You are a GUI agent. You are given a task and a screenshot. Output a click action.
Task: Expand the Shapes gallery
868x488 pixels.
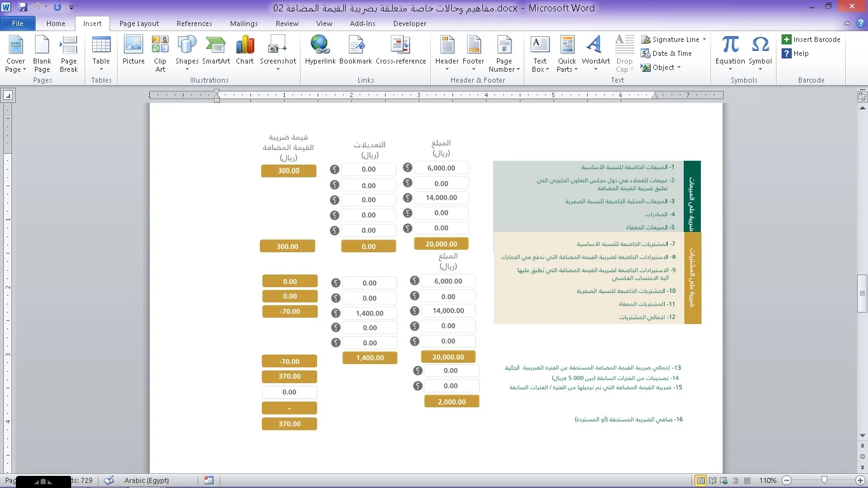[187, 54]
